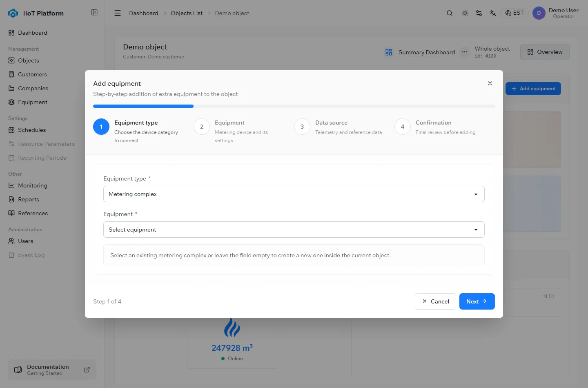Click the IIoT Platform logo icon
Screen dimensions: 588x388
13,13
